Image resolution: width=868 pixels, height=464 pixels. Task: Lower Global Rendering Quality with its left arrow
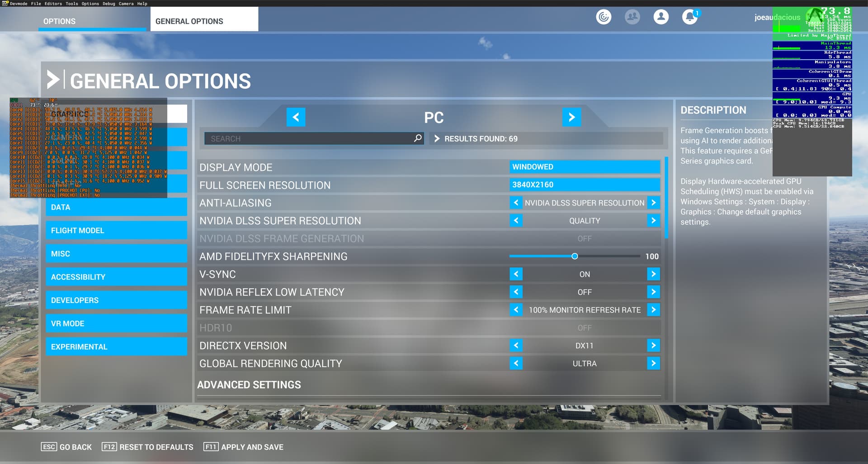(515, 363)
